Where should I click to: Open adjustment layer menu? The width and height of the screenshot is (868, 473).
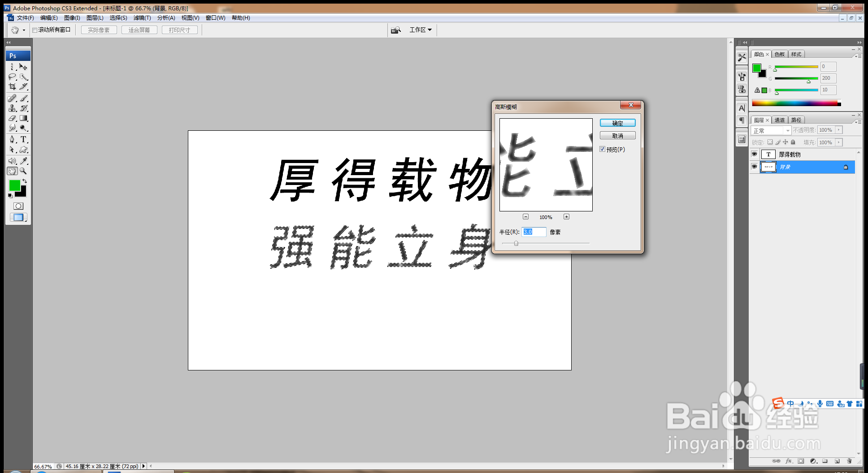[813, 461]
